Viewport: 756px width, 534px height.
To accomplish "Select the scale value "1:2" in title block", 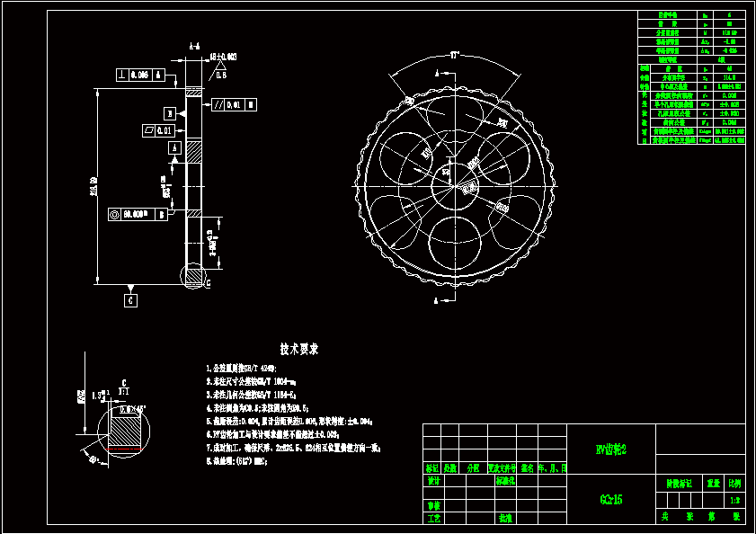I will pyautogui.click(x=734, y=500).
